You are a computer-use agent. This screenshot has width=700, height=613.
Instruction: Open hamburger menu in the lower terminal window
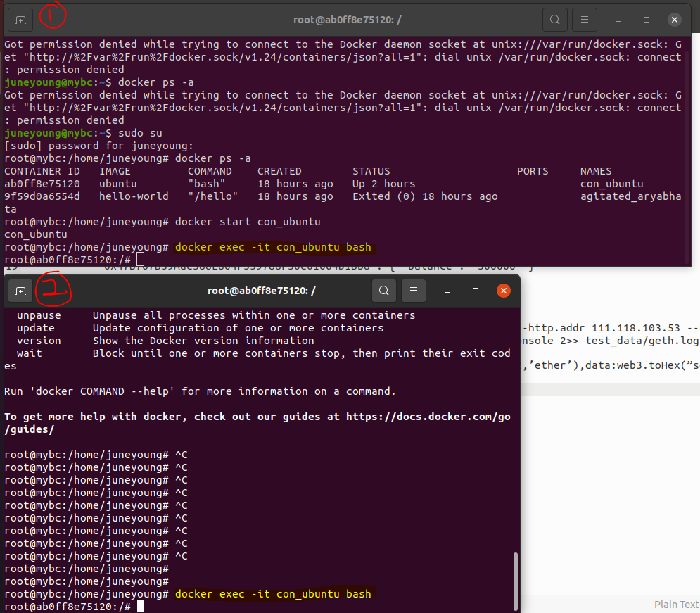414,291
